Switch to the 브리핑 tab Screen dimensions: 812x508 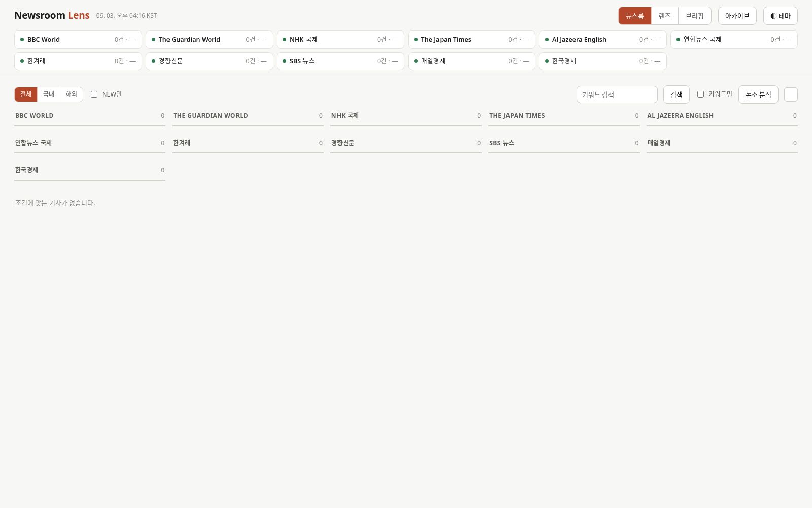(x=694, y=16)
